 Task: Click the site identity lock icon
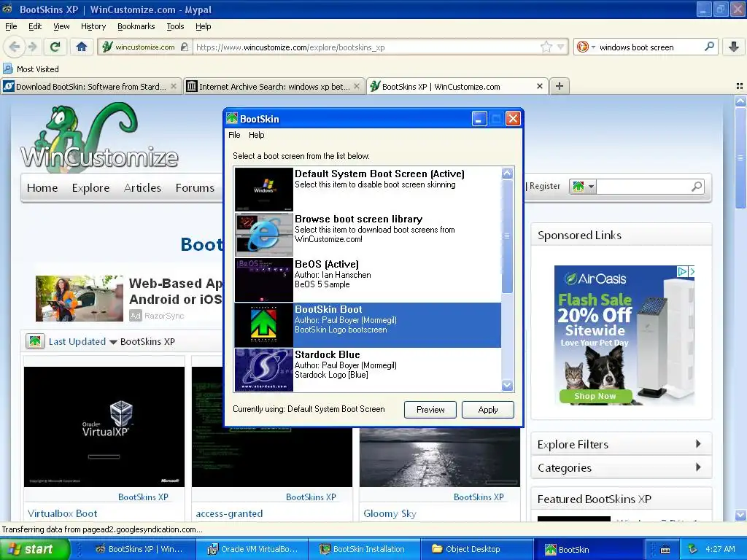pos(185,47)
